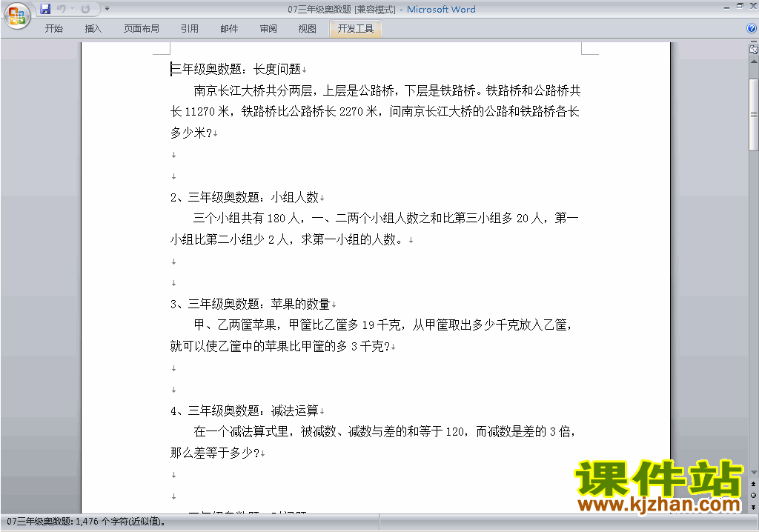Close the Word window
This screenshot has height=532, width=759.
[753, 6]
